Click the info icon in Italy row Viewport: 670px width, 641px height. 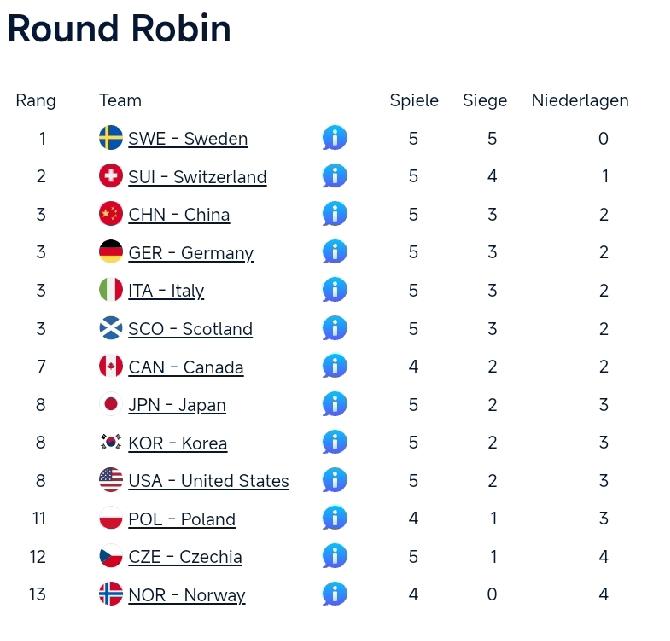[335, 290]
